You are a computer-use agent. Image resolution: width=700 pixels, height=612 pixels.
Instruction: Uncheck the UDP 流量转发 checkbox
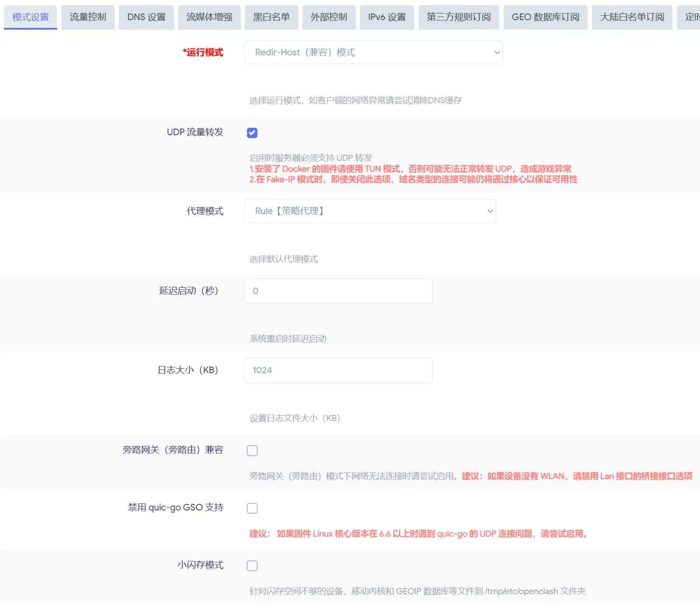point(252,133)
